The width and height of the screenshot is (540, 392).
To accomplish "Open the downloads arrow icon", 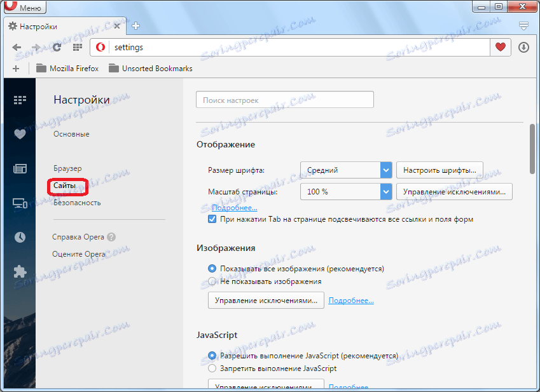I will tap(524, 47).
